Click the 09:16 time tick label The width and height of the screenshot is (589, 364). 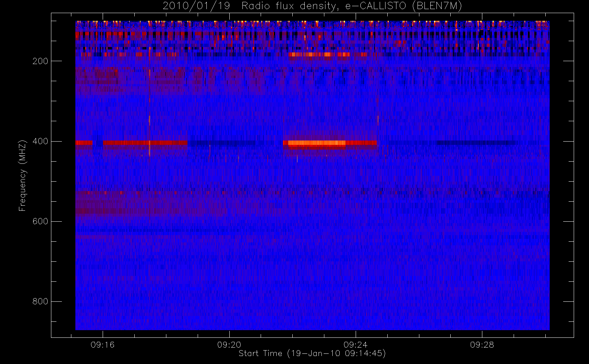103,345
